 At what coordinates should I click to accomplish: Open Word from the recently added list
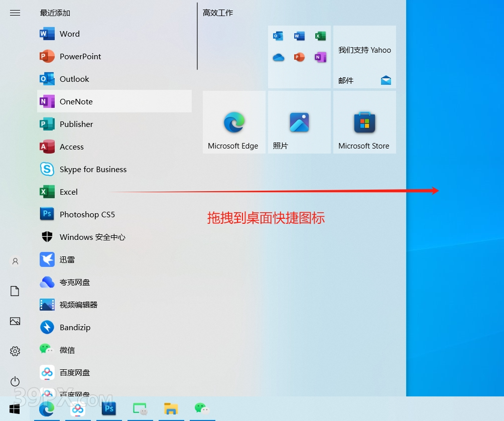pos(114,34)
